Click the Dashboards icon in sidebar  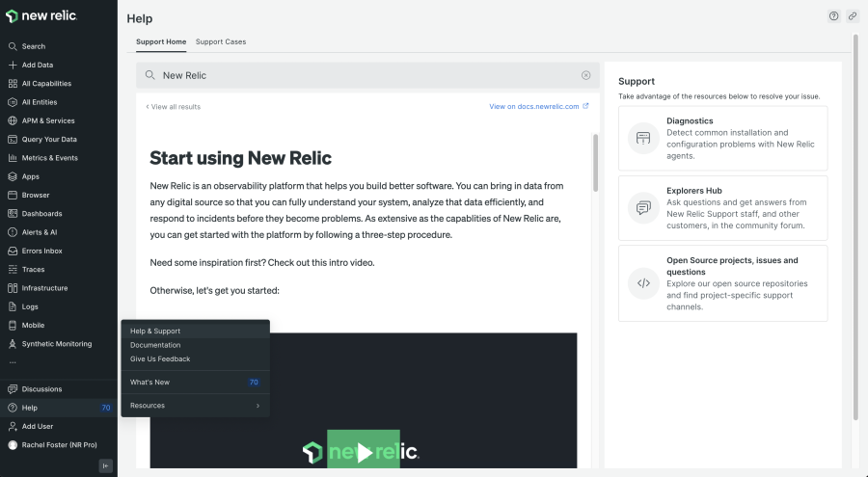click(x=13, y=214)
